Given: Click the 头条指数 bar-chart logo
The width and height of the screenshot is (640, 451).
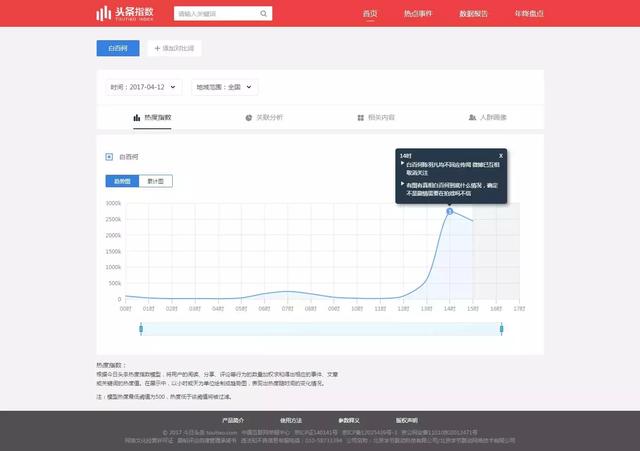Looking at the screenshot, I should [125, 13].
